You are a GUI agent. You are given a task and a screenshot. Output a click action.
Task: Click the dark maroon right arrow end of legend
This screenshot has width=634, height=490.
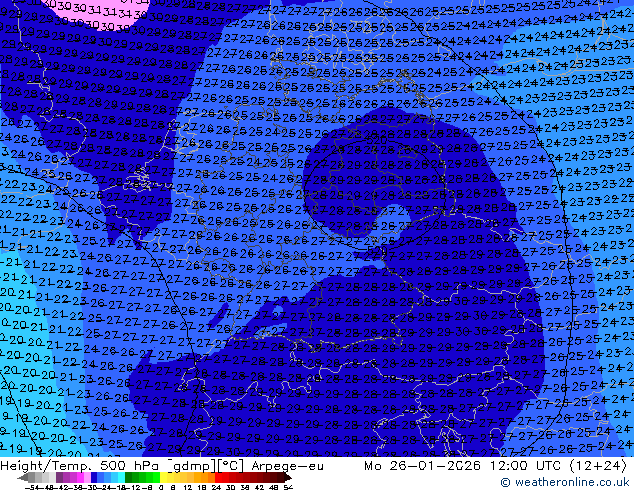click(x=287, y=477)
